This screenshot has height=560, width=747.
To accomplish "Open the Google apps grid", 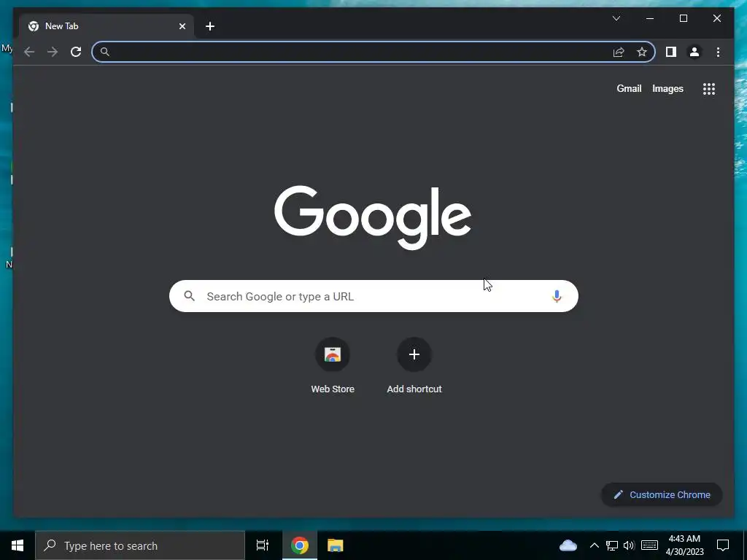I will (709, 88).
